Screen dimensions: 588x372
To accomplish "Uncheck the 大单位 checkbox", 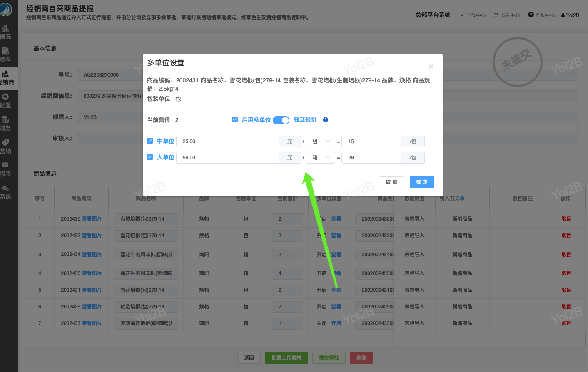I will click(150, 157).
